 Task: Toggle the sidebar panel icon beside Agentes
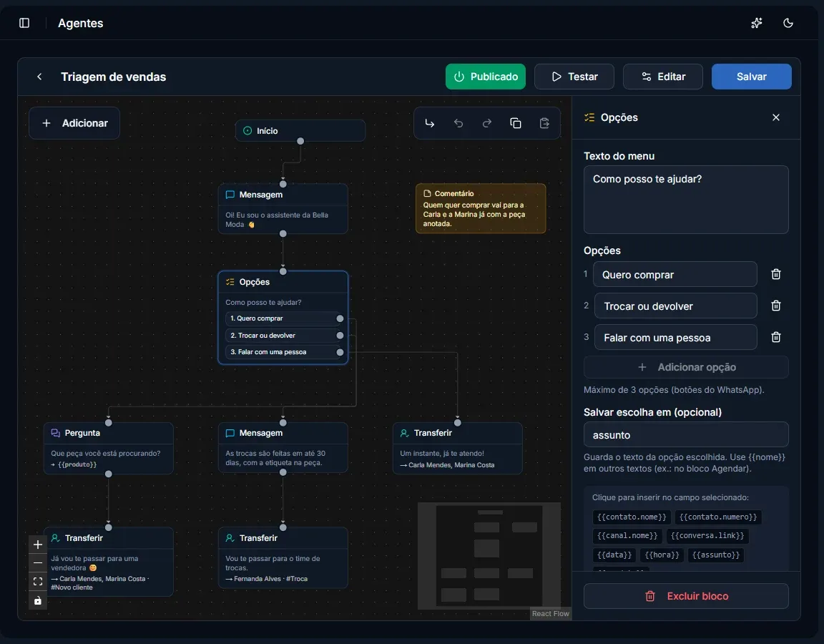(24, 23)
